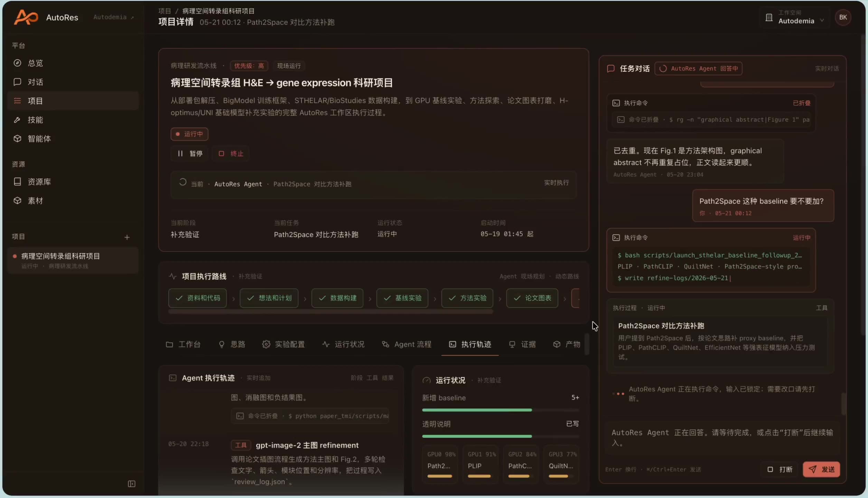
Task: Select the 资料和代码 stage step
Action: 197,298
